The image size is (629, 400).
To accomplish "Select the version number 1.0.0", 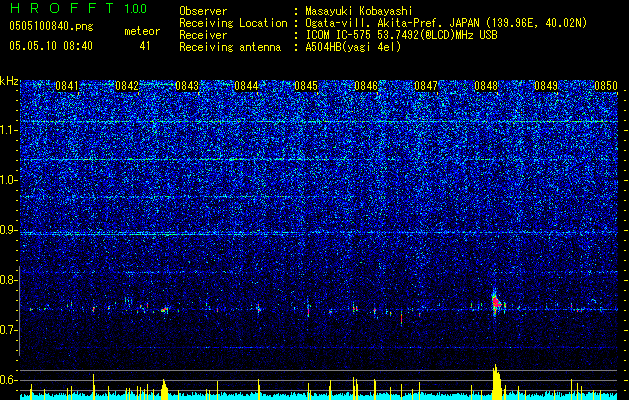I will click(136, 9).
